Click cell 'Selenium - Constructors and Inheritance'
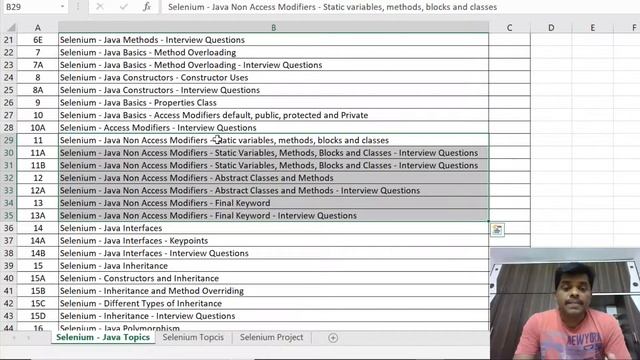This screenshot has height=360, width=640. pyautogui.click(x=273, y=278)
